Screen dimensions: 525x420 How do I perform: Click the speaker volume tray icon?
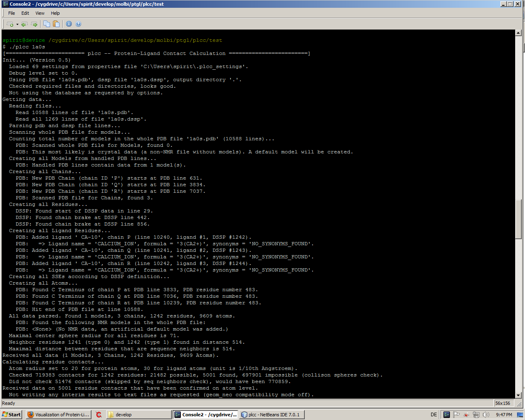point(486,415)
